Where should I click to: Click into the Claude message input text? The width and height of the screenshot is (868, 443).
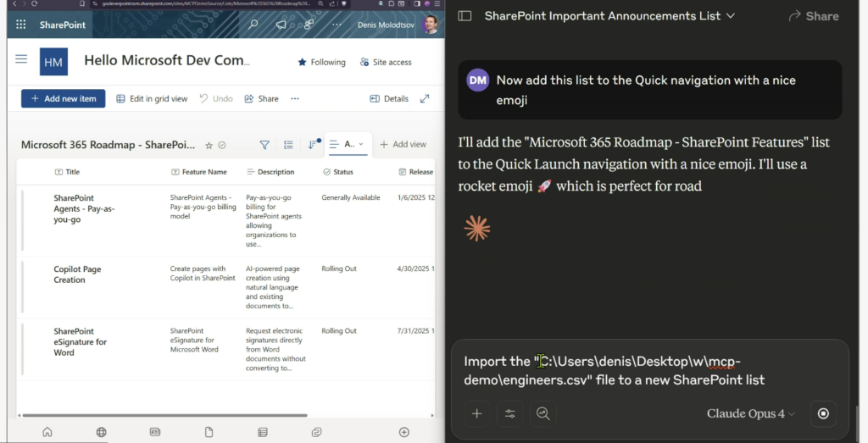[x=615, y=370]
